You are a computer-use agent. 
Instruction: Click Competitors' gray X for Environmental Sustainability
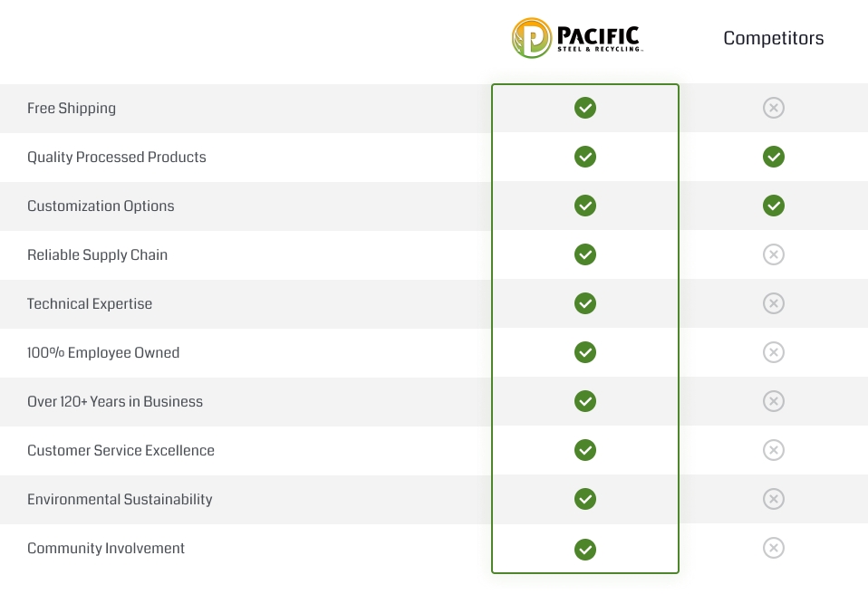coord(773,500)
